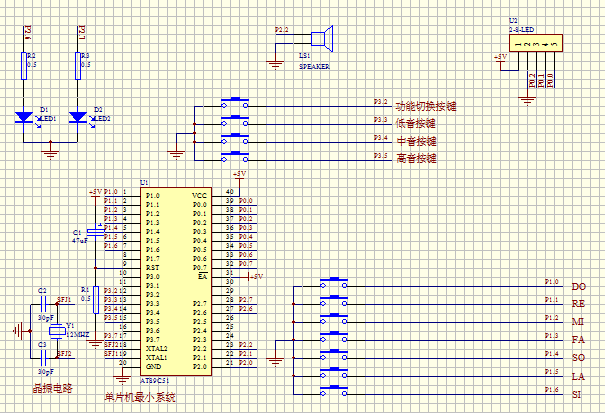605x413 pixels.
Task: Click the MI note label
Action: 578,322
